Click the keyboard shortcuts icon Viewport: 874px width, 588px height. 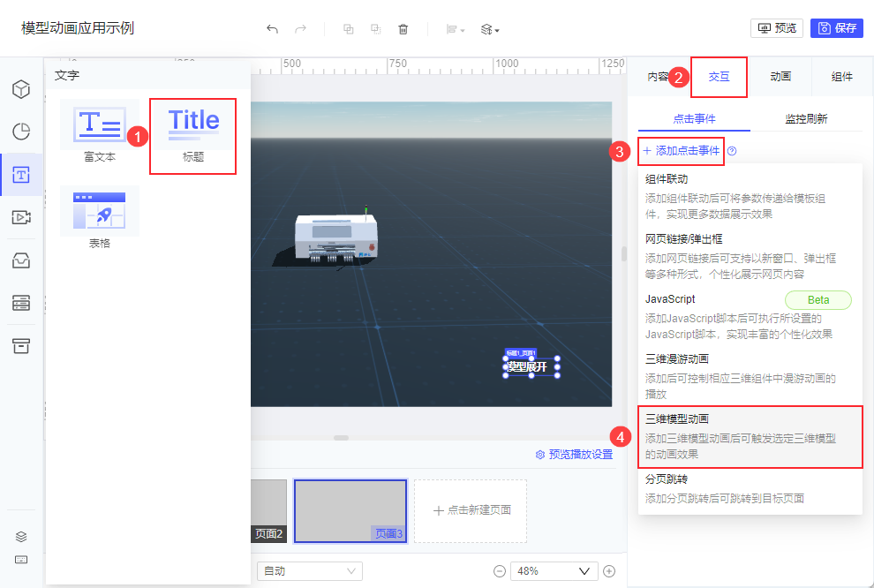(21, 560)
